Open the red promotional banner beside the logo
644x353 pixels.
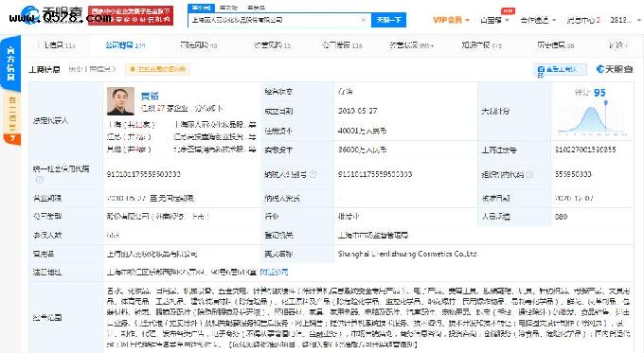[131, 15]
